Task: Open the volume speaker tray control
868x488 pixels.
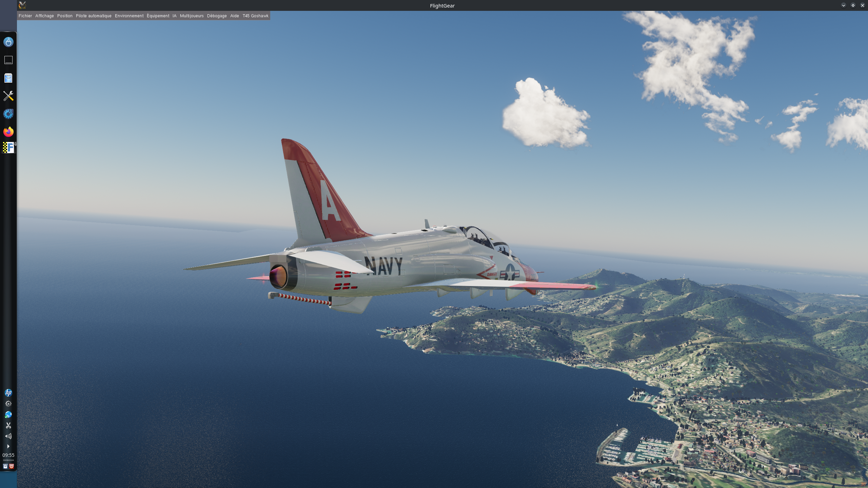Action: (8, 436)
